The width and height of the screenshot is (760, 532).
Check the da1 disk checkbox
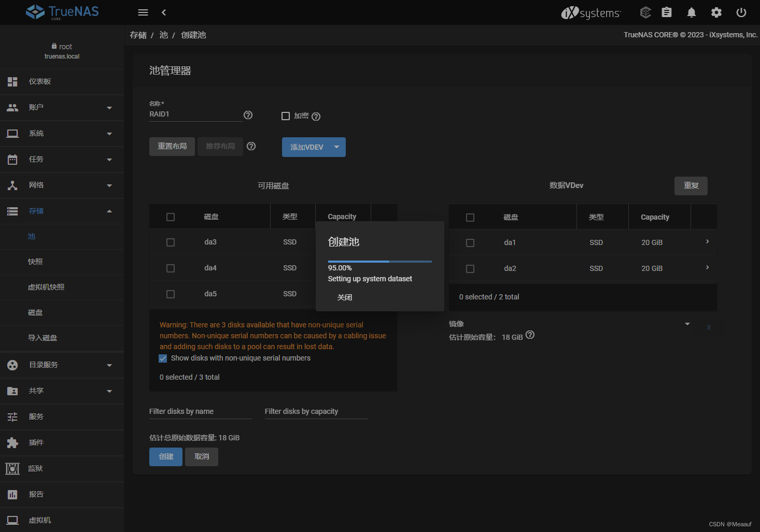coord(470,243)
